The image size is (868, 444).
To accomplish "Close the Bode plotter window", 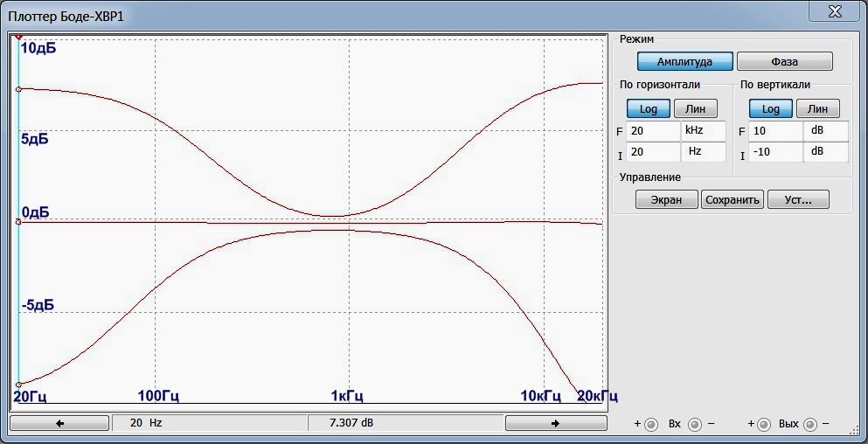I will (835, 11).
